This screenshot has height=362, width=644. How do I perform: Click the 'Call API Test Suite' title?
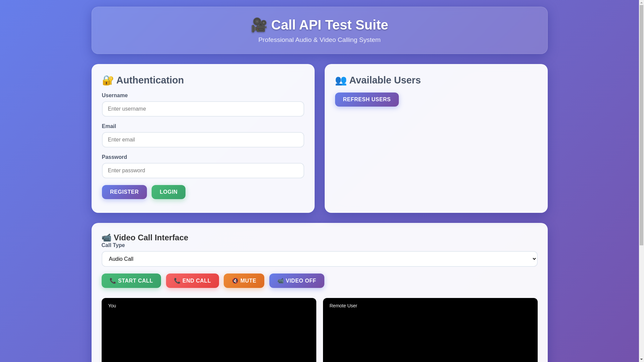click(329, 25)
